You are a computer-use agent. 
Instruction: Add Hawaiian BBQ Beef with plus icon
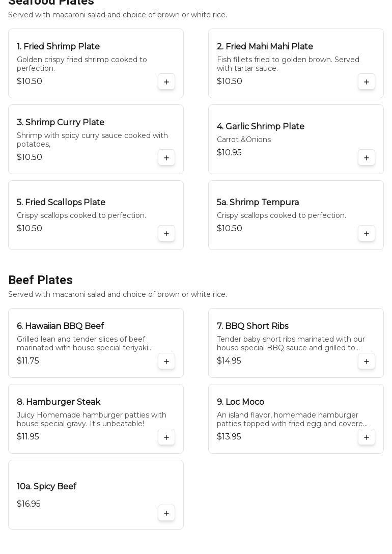166,362
